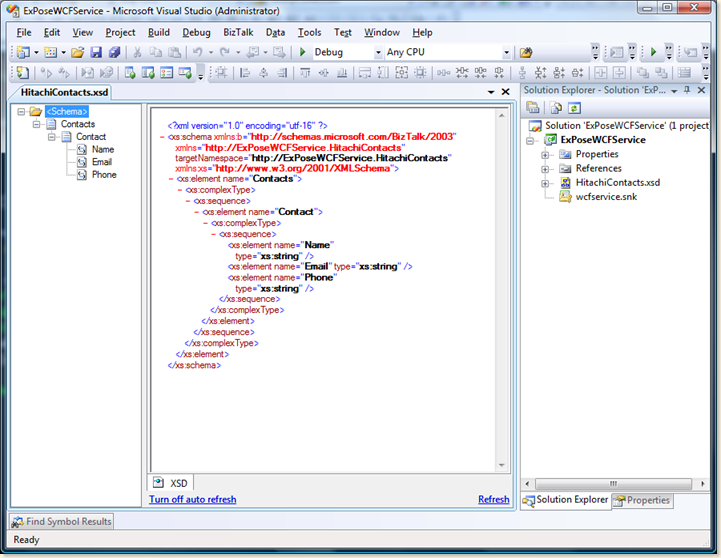Click the Center Horizontally layout icon
The image size is (721, 558).
click(601, 73)
